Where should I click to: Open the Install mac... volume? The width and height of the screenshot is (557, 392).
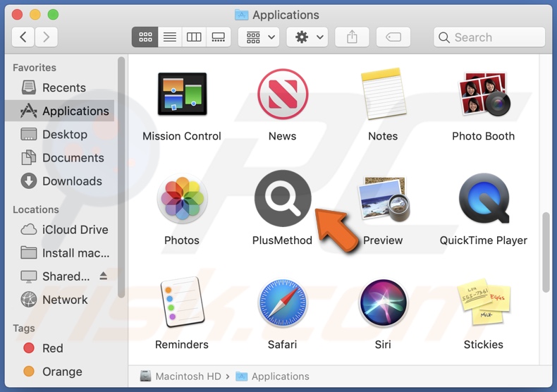59,253
